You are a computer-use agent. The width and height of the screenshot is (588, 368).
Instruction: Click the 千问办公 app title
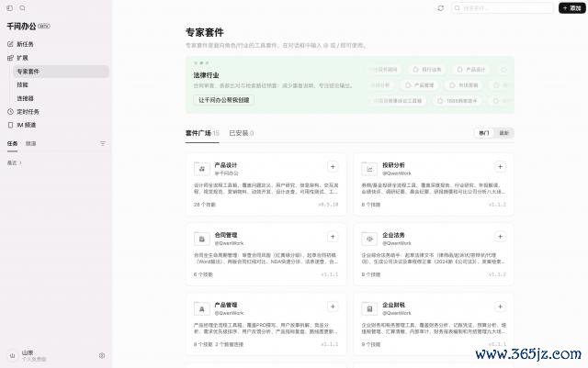(21, 27)
